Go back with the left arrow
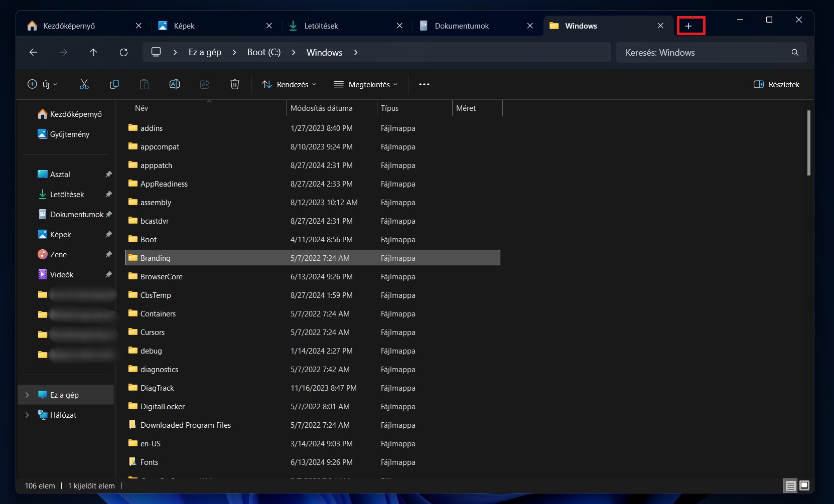834x504 pixels. (x=34, y=52)
